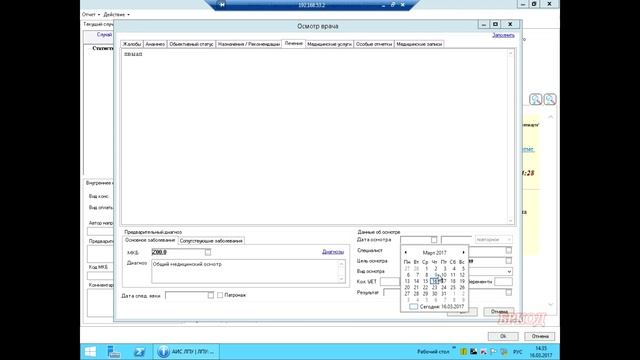Open the Дата след. явки calendar picker
Image resolution: width=640 pixels, height=360 pixels.
pyautogui.click(x=211, y=295)
